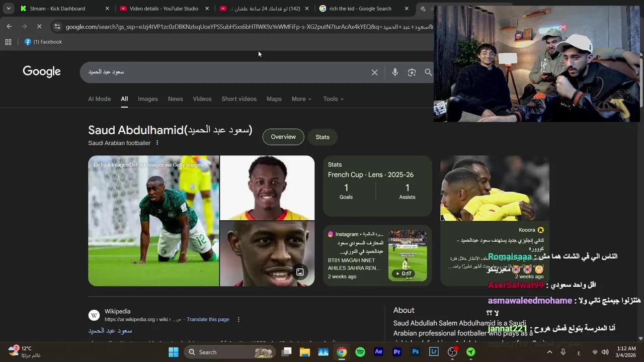Open the tab search dropdown arrow

tap(9, 9)
